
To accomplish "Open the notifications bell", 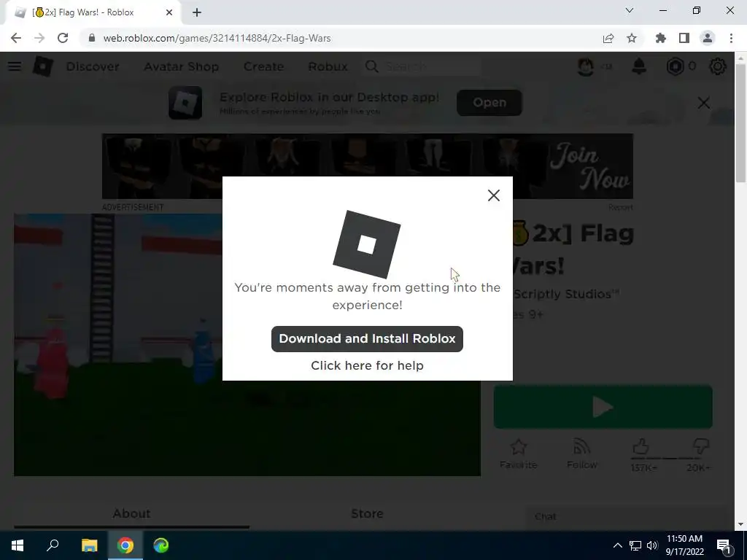I will pos(639,66).
